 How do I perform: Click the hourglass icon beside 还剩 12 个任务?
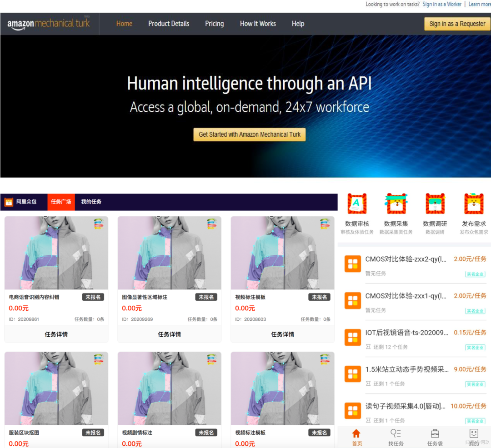368,347
